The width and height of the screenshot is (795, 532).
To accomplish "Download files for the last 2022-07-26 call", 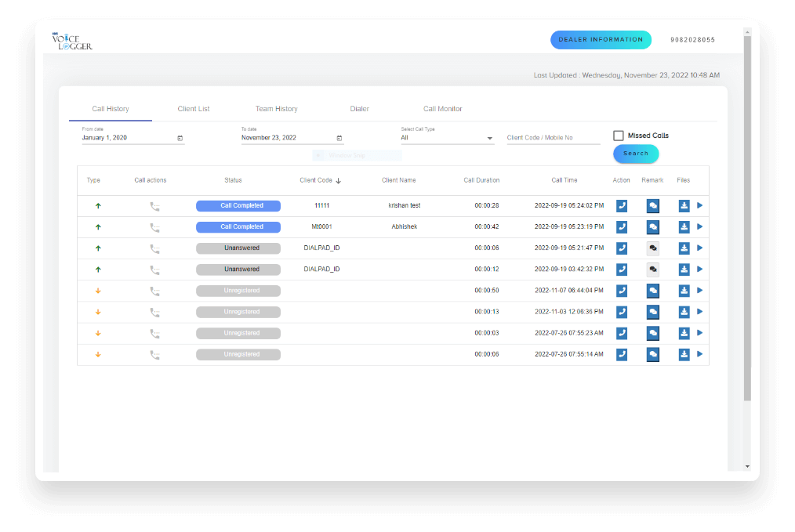I will click(x=683, y=353).
